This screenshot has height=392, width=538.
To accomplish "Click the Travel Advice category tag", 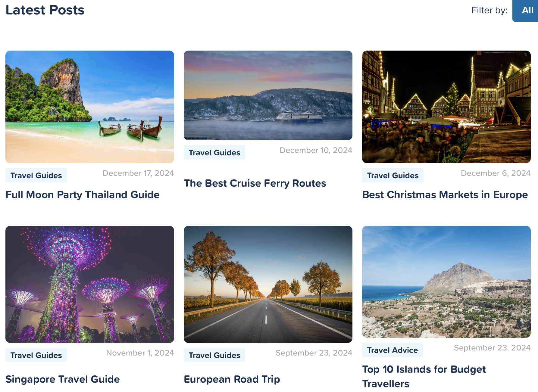I will (393, 350).
